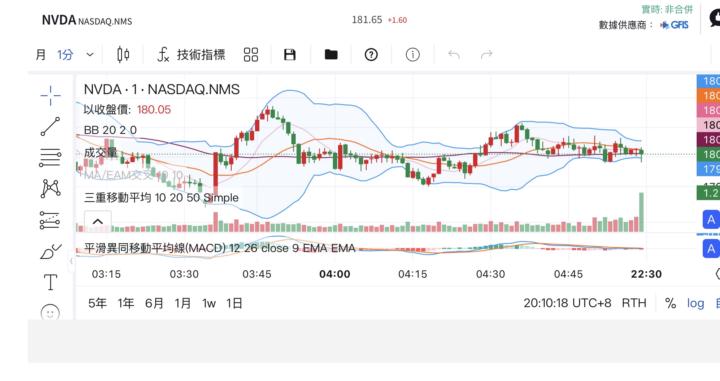Select the XABCD pattern tool
This screenshot has height=381, width=720.
pyautogui.click(x=51, y=188)
